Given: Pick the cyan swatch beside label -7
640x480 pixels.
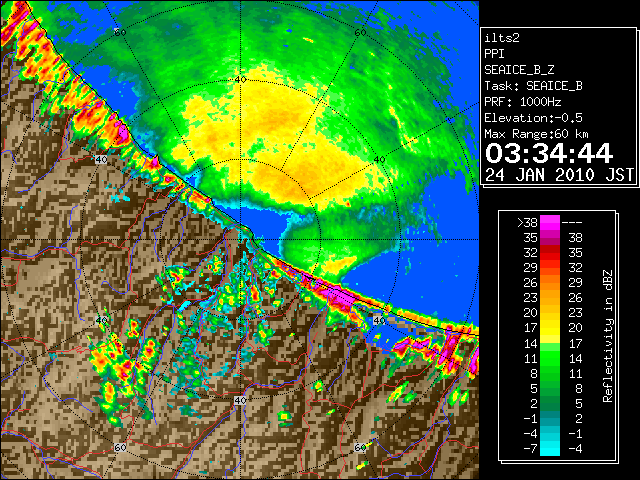Looking at the screenshot, I should tap(550, 449).
